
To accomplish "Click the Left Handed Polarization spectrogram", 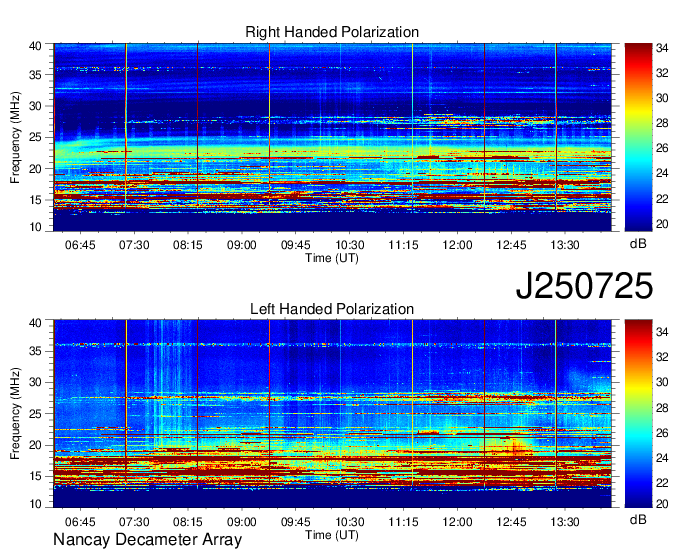I will (x=332, y=414).
